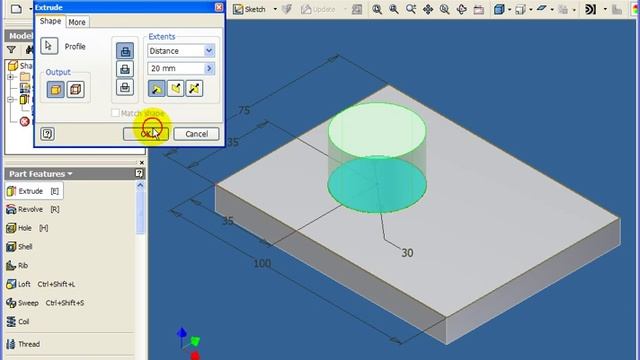Click the browser filter funnel icon

coord(11,50)
